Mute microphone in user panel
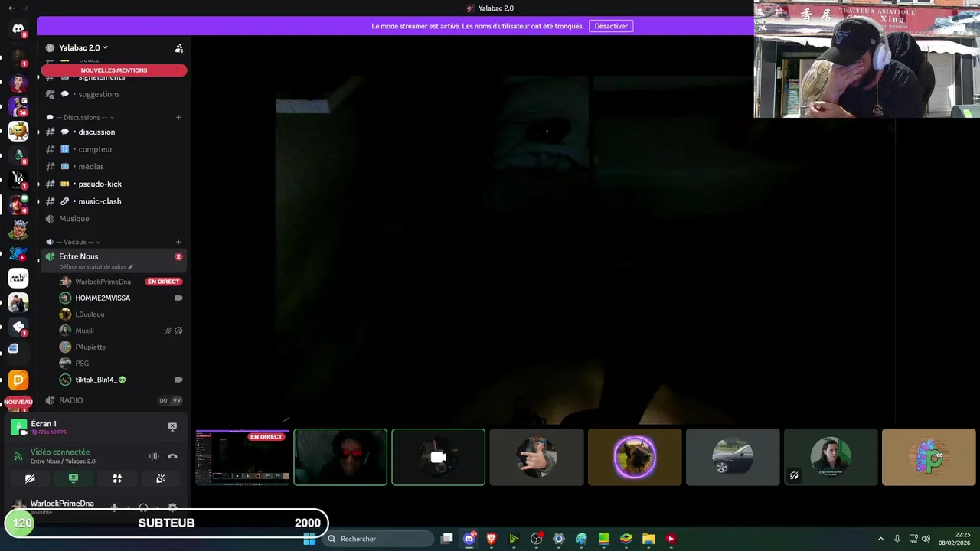The width and height of the screenshot is (980, 551). click(x=115, y=507)
